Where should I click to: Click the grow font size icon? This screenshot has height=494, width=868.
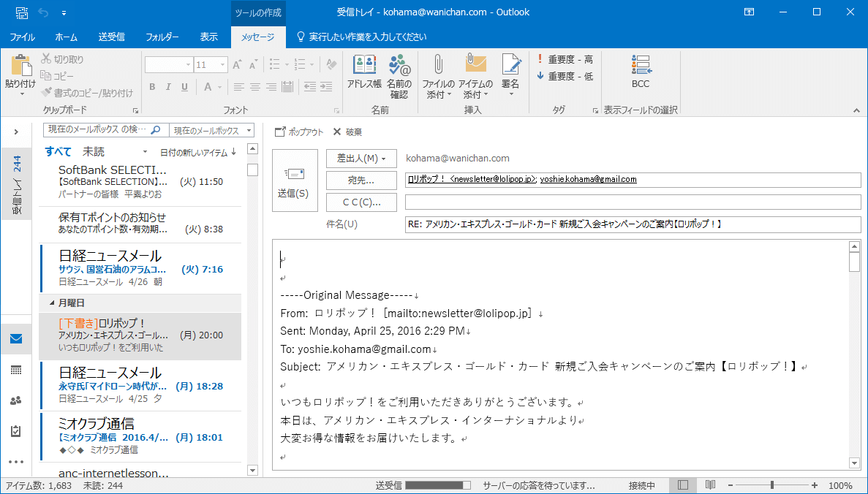237,65
